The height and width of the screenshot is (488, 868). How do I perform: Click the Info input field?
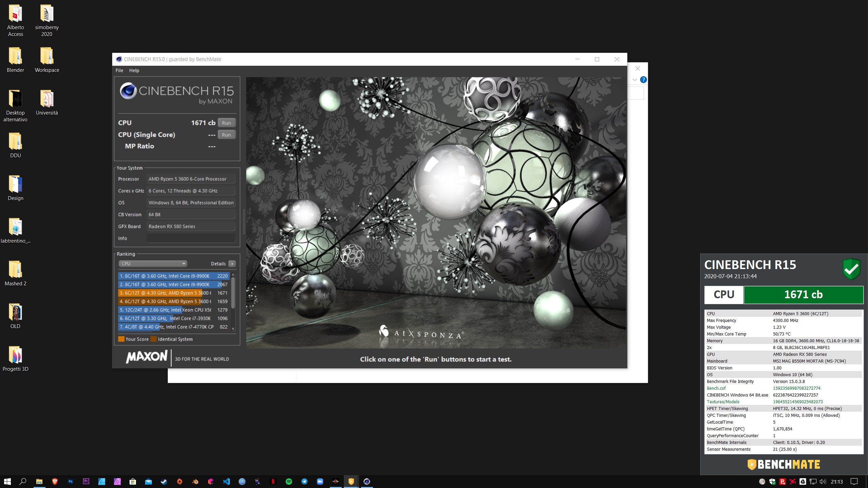191,238
